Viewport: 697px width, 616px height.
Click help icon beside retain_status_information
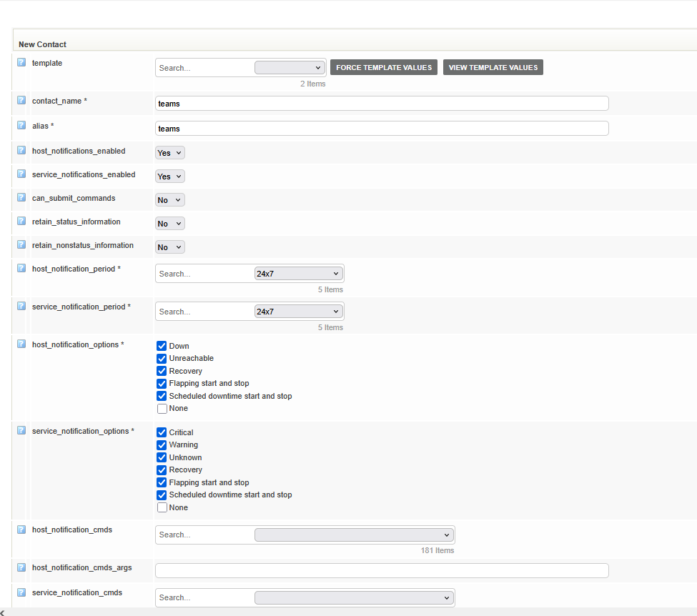[21, 221]
